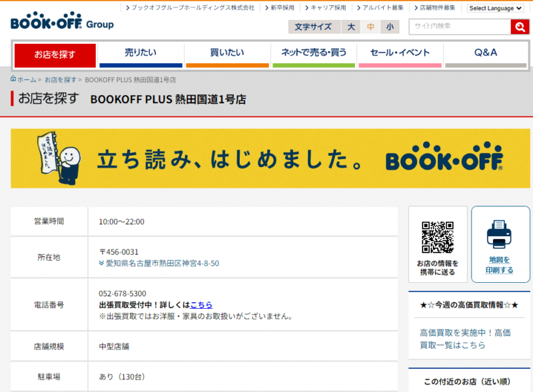Set text size to 小
The image size is (533, 392).
[x=390, y=27]
